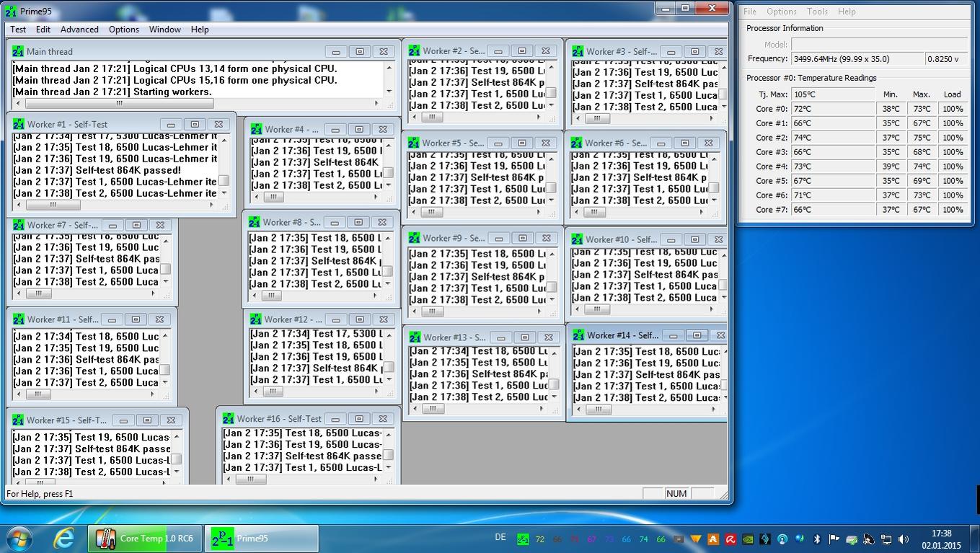
Task: Click the Worker #7 window icon
Action: pos(19,225)
